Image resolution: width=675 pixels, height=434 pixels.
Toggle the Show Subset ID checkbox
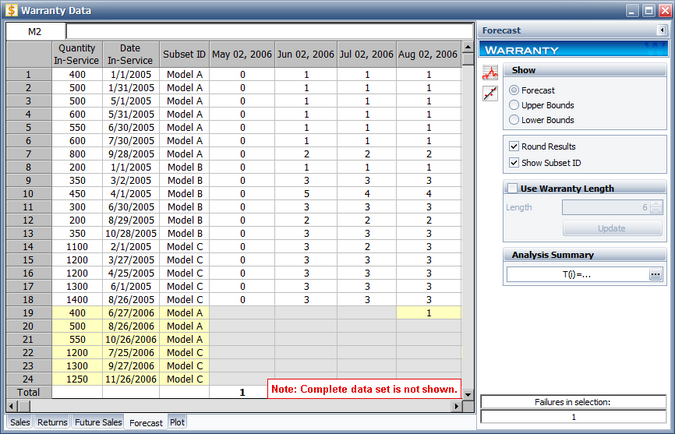515,162
